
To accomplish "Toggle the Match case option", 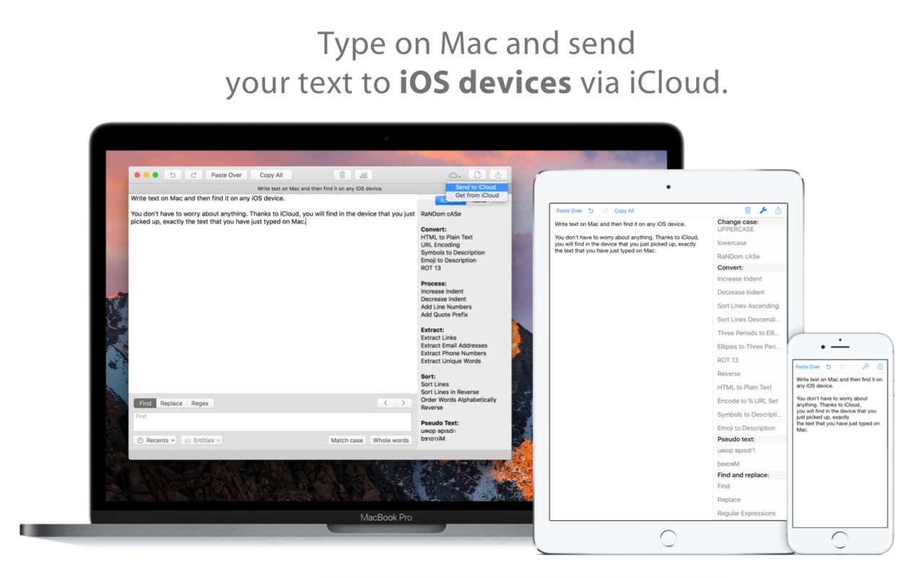I will [347, 440].
